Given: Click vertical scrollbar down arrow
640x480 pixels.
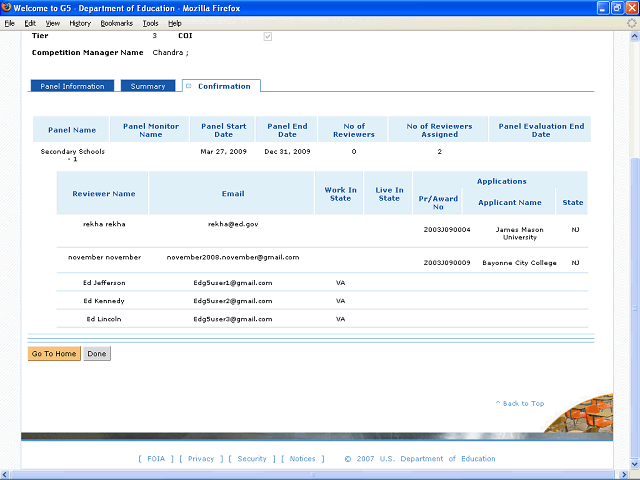Looking at the screenshot, I should click(635, 464).
